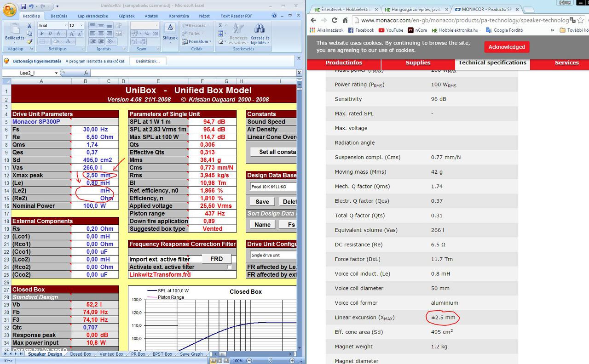Switch to the Vented Box sheet tab
Image resolution: width=589 pixels, height=364 pixels.
[x=111, y=354]
